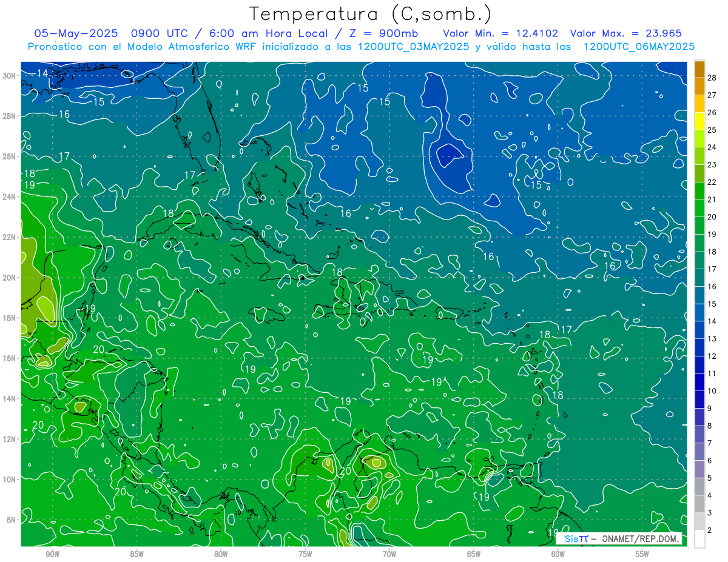Click the "26N" latitude axis label
This screenshot has width=728, height=562.
coord(10,156)
